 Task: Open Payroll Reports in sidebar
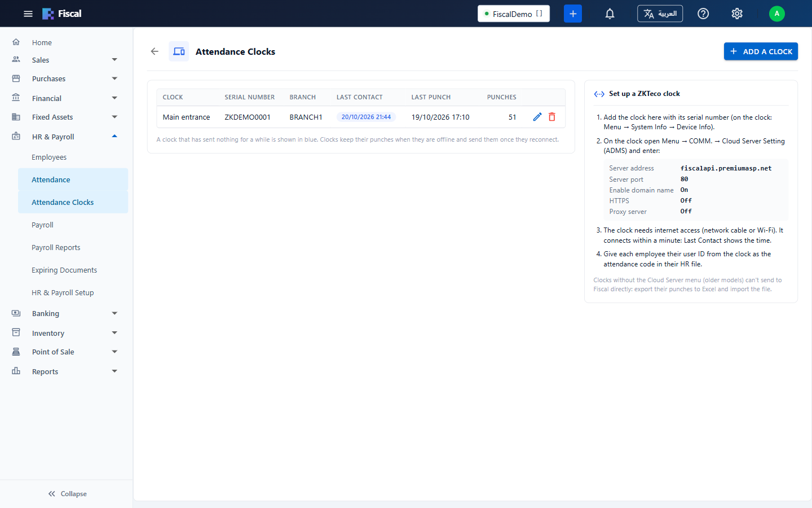(x=56, y=247)
